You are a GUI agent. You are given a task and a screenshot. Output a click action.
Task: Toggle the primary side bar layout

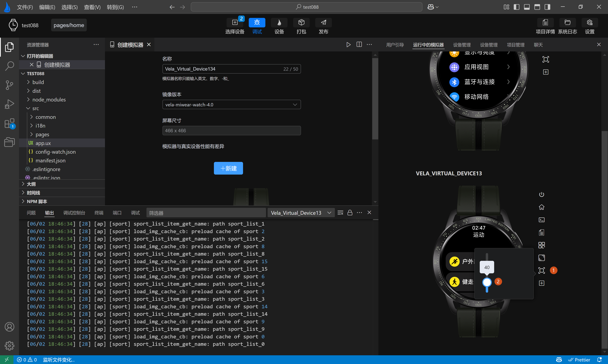[516, 7]
